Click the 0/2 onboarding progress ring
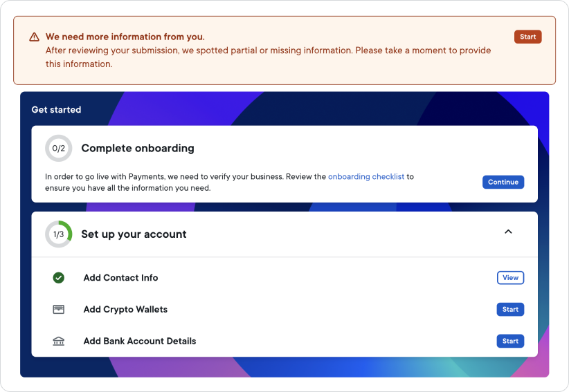The width and height of the screenshot is (569, 392). pyautogui.click(x=59, y=148)
